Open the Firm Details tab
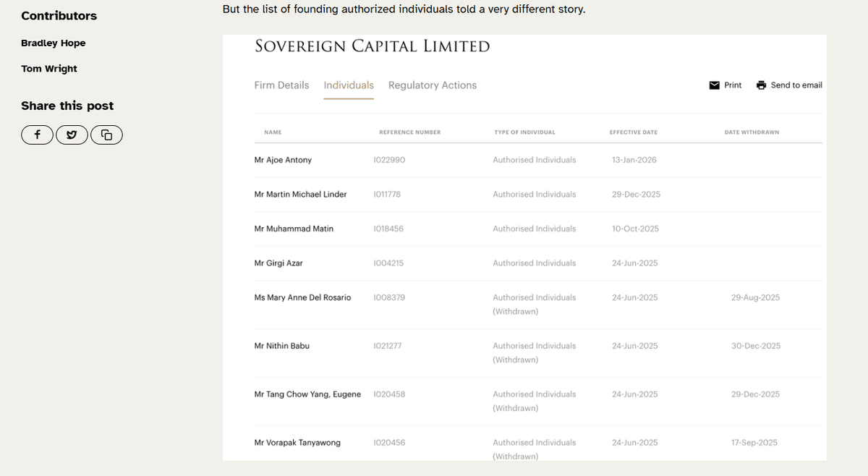 281,85
